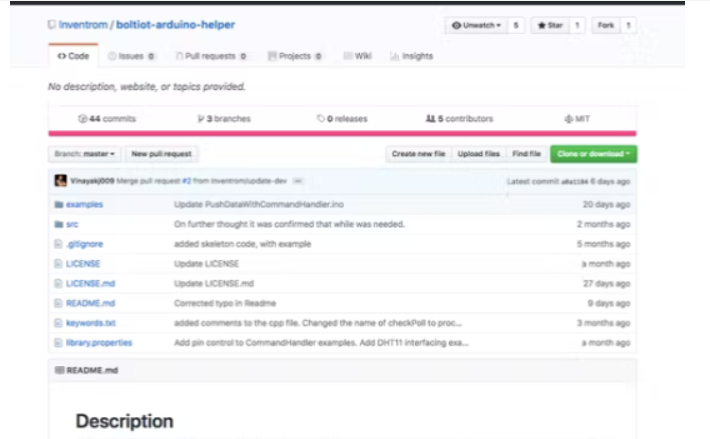Image resolution: width=710 pixels, height=439 pixels.
Task: Open the latest commit hash link
Action: coord(575,181)
